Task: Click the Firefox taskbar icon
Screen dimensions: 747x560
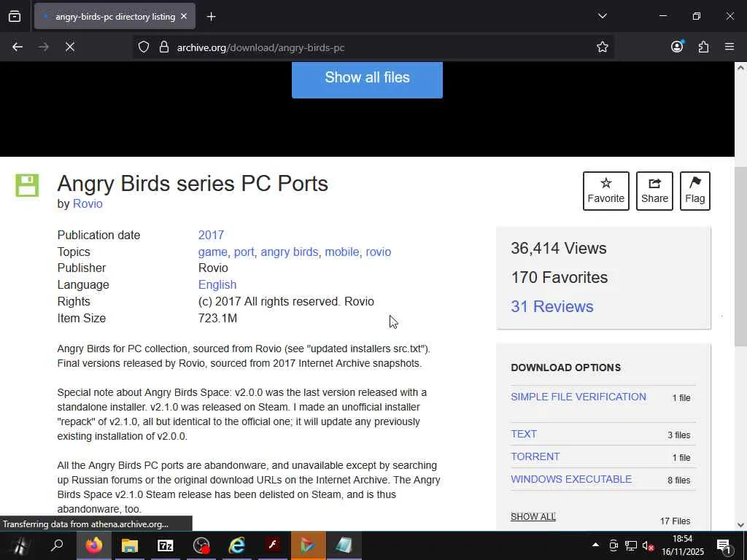Action: click(94, 545)
